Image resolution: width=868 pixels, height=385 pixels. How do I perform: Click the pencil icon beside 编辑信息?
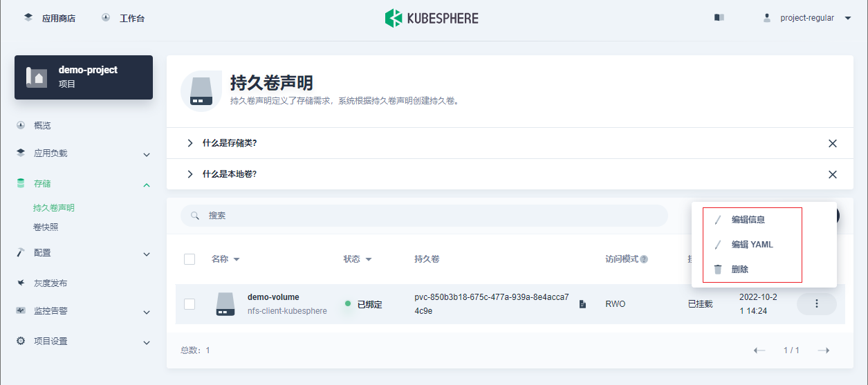tap(718, 220)
